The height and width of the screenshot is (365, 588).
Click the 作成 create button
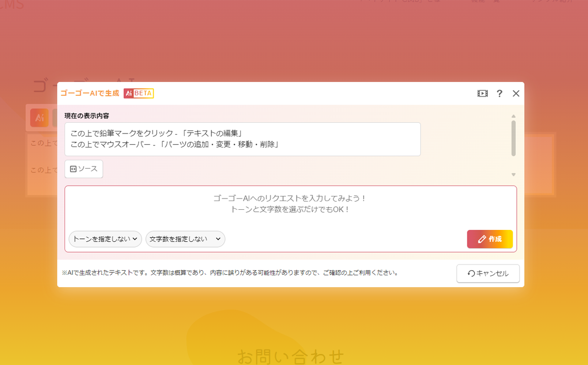[x=490, y=239]
